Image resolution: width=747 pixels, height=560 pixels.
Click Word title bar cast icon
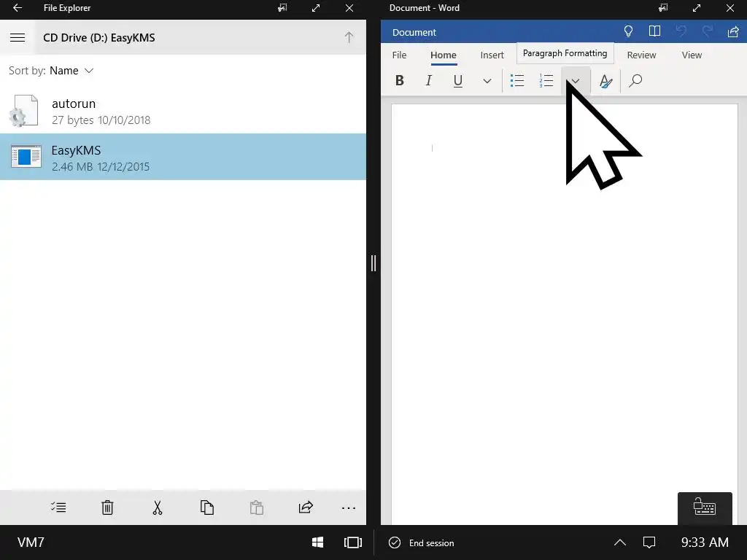tap(663, 8)
